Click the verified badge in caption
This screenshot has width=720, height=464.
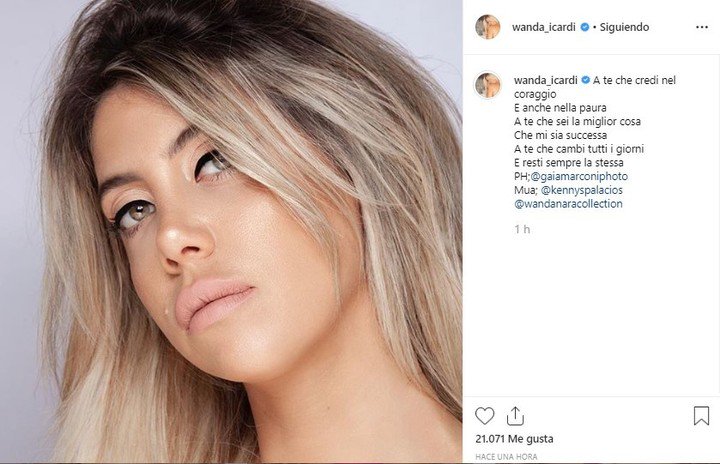585,80
